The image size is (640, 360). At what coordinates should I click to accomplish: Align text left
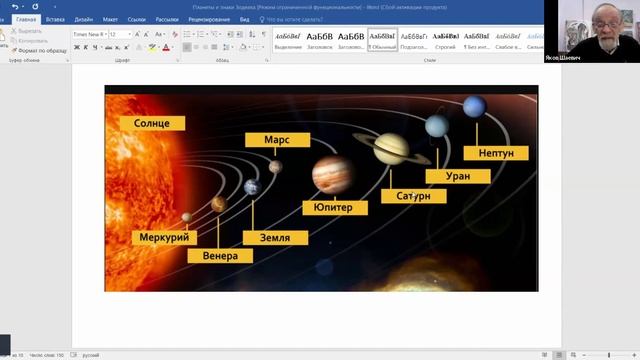tap(187, 47)
